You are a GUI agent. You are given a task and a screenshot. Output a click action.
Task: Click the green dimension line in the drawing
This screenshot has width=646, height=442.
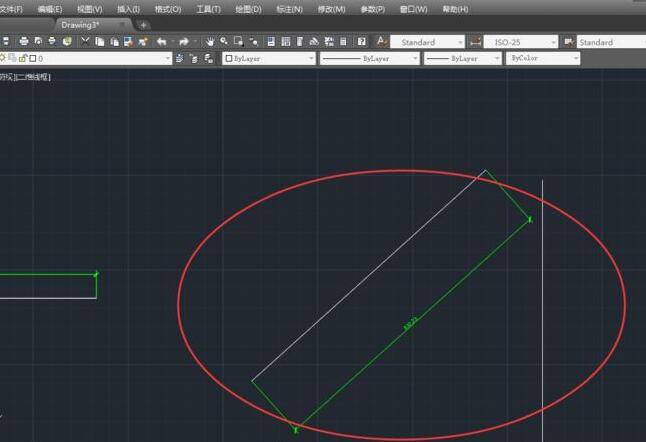(410, 324)
